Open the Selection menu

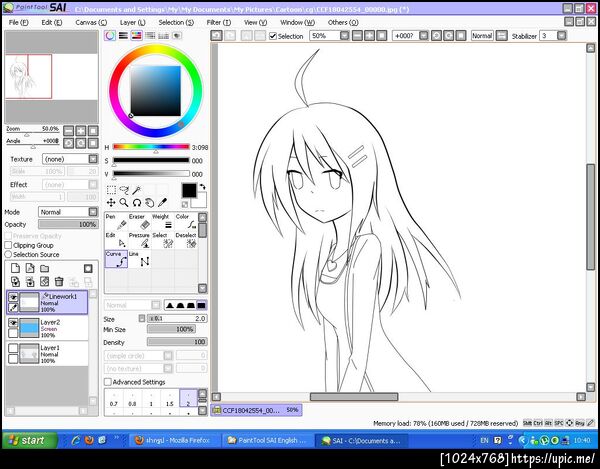(176, 23)
